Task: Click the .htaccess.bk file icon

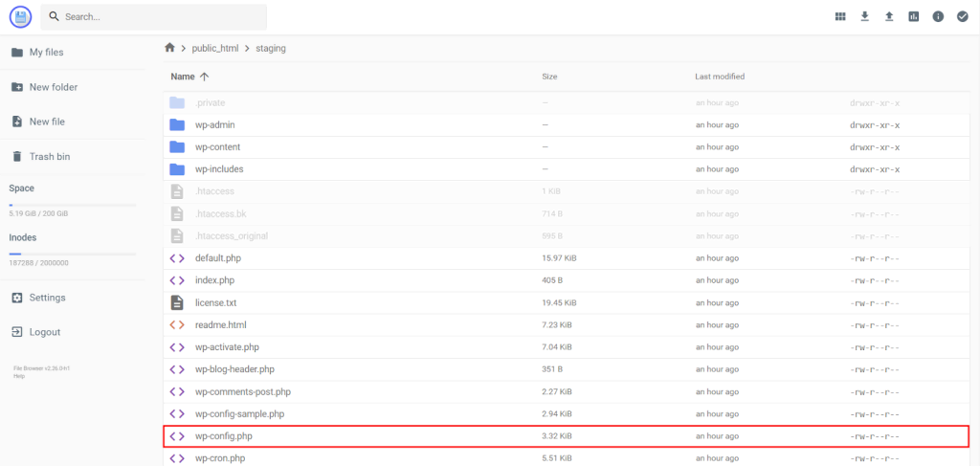Action: [177, 213]
